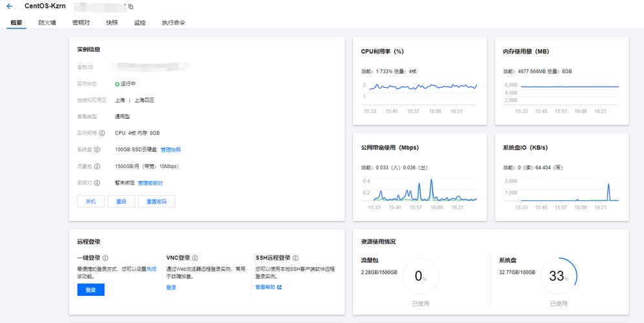Click the 系统盘 33% usage ring
This screenshot has width=644, height=323.
coord(559,276)
